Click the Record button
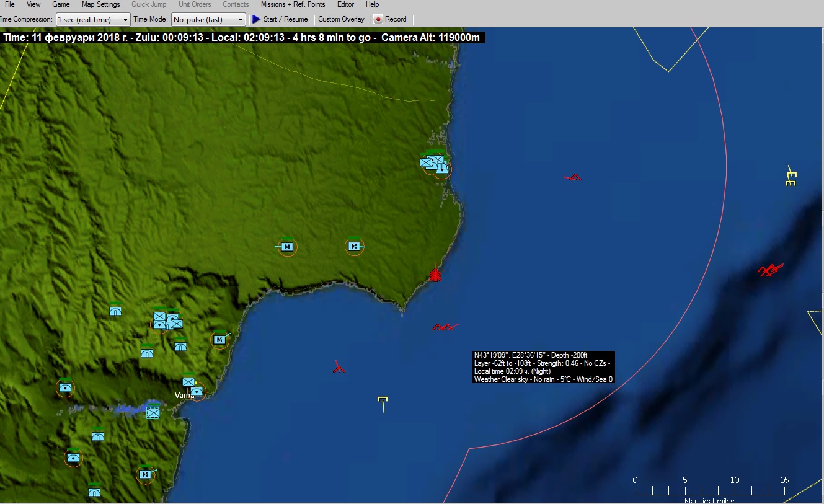 coord(390,19)
